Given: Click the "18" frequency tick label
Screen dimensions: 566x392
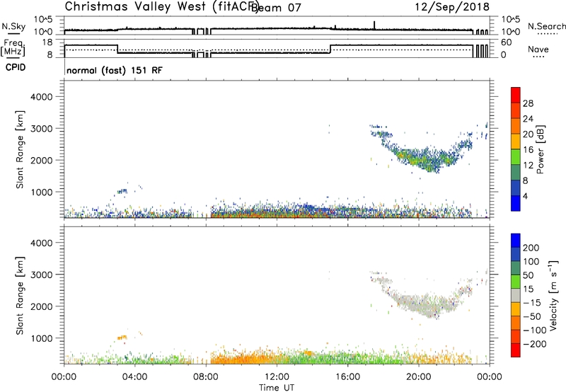Looking at the screenshot, I should [47, 42].
